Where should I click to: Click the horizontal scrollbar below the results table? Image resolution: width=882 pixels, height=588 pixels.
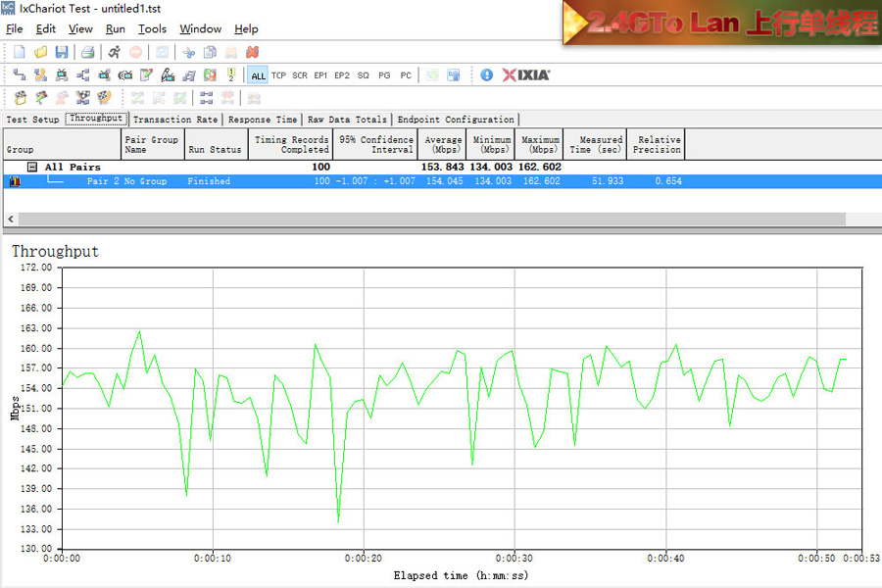coord(426,220)
